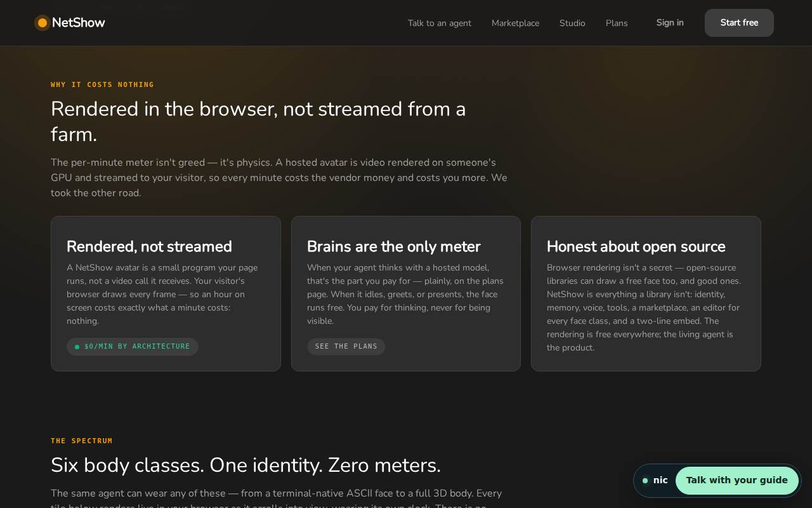
Task: Click the Rendered in the browser headline
Action: pyautogui.click(x=258, y=121)
